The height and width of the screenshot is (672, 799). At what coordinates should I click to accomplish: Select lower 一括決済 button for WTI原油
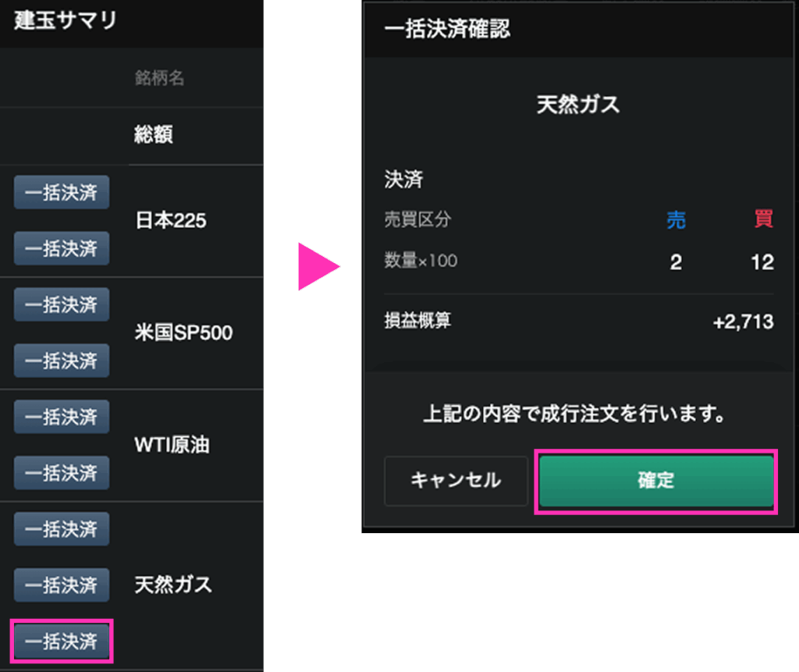coord(61,473)
